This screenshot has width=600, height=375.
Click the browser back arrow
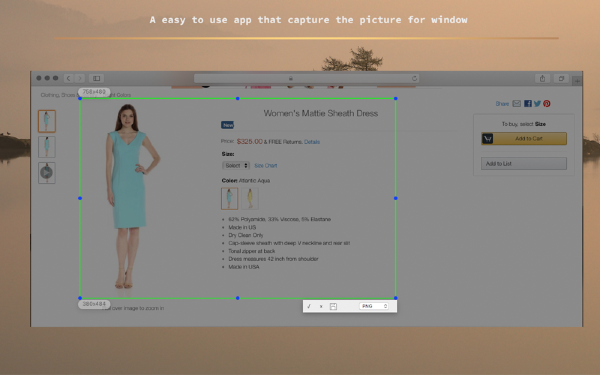(x=68, y=78)
